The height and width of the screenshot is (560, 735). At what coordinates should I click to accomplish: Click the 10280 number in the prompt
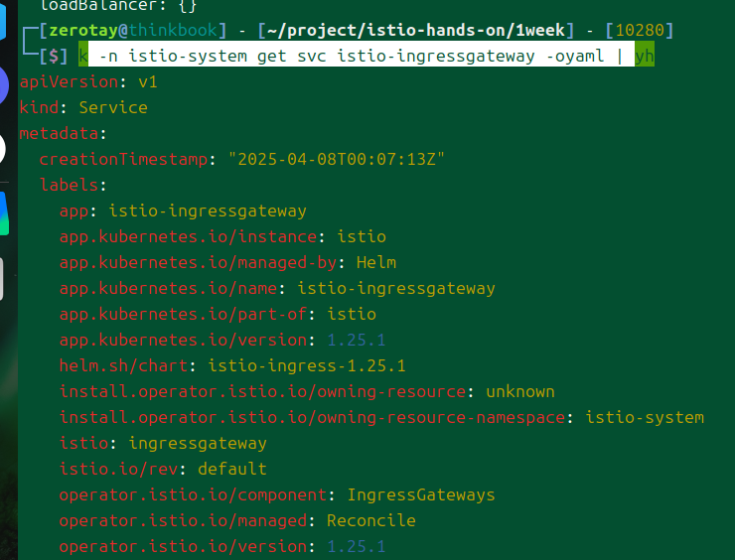tap(640, 31)
